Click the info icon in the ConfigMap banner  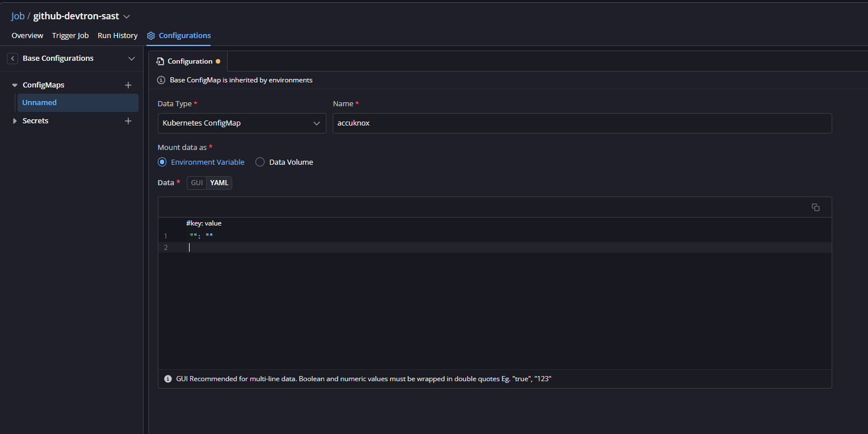pos(161,80)
